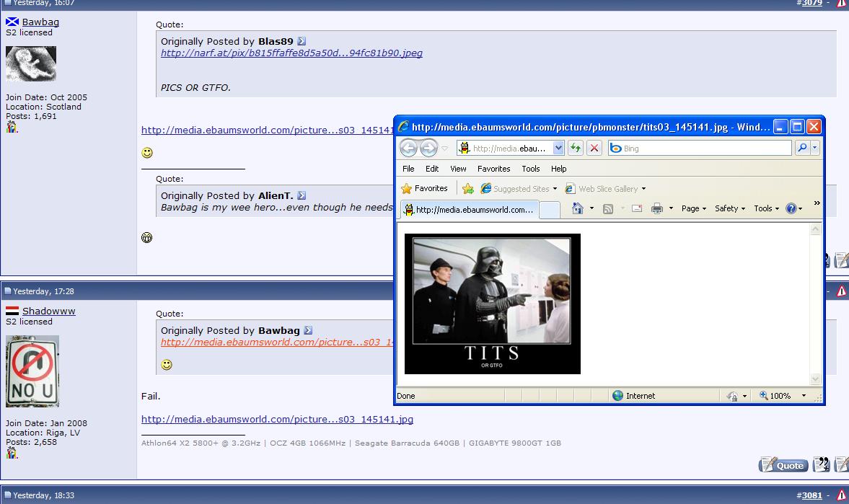Click the Refresh page icon

(575, 148)
